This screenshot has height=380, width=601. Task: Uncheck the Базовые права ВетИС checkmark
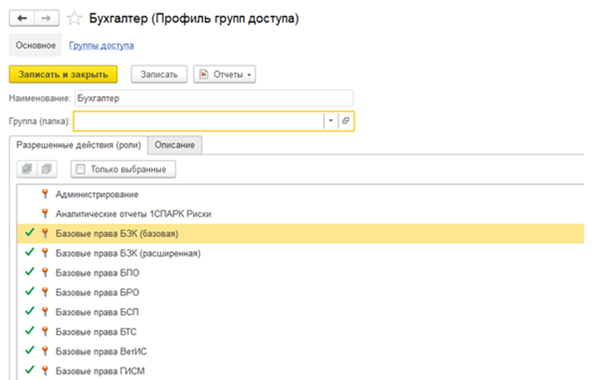tap(30, 350)
